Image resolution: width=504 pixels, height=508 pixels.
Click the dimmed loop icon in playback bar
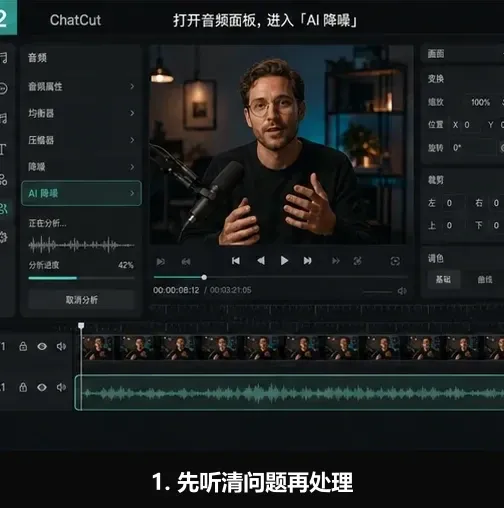click(x=357, y=261)
